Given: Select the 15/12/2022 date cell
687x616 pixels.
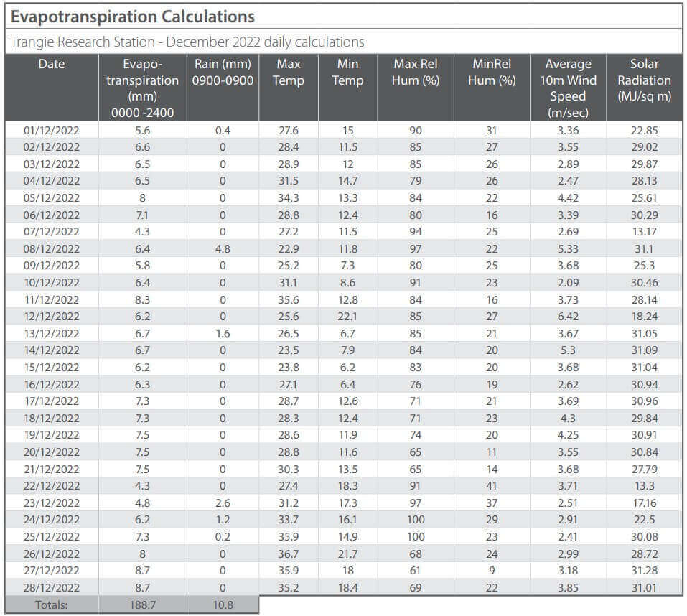Looking at the screenshot, I should 52,367.
